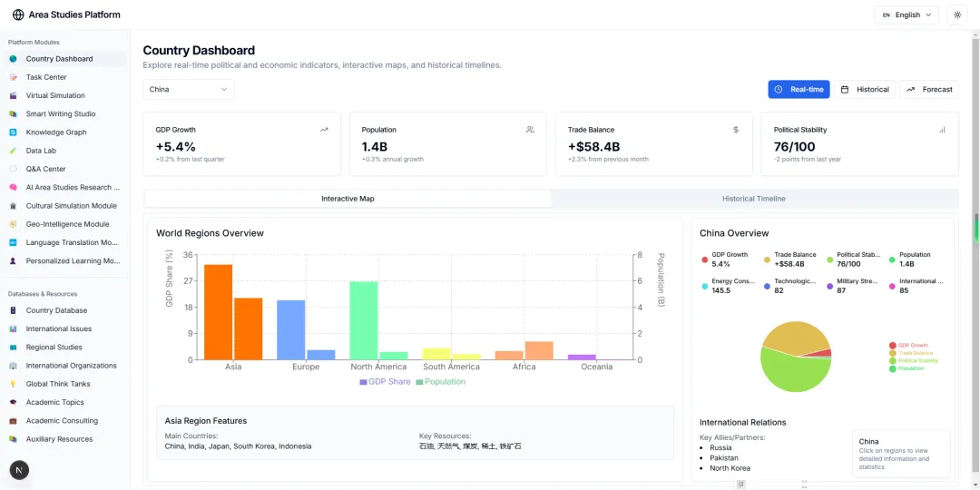Viewport: 980px width, 490px height.
Task: Click the Task Center sidebar icon
Action: (14, 77)
